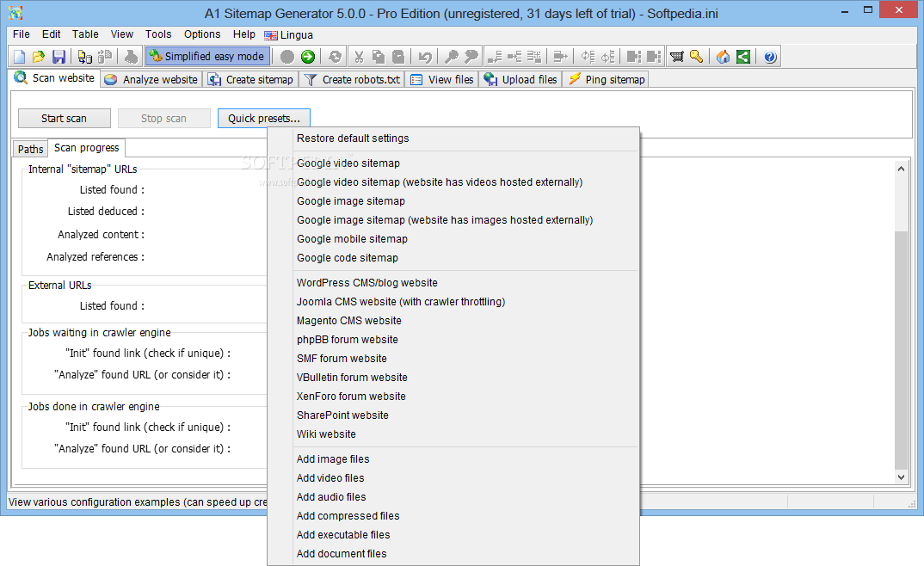The width and height of the screenshot is (924, 566).
Task: Choose SMF forum website preset
Action: [x=342, y=358]
